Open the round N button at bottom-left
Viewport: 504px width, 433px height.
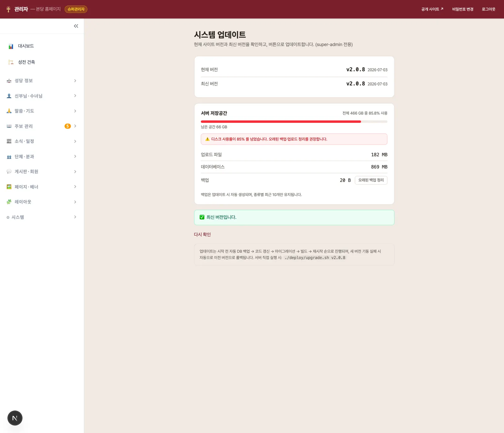pos(15,418)
